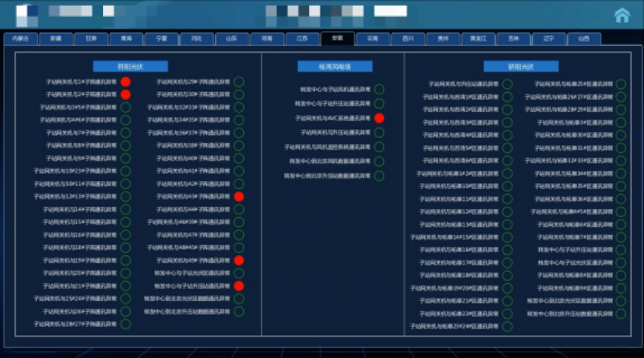644x358 pixels.
Task: Select status circle for 转发中心与子站风机通讯异常
Action: 379,89
